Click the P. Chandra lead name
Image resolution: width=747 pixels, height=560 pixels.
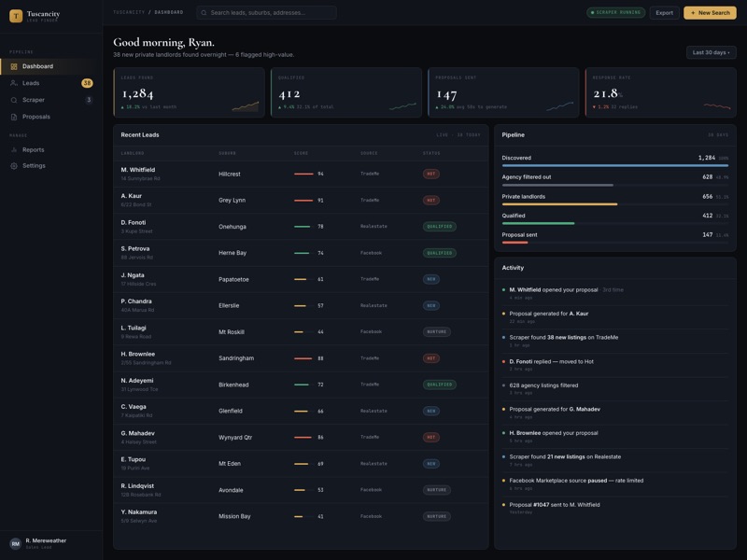[x=136, y=301]
